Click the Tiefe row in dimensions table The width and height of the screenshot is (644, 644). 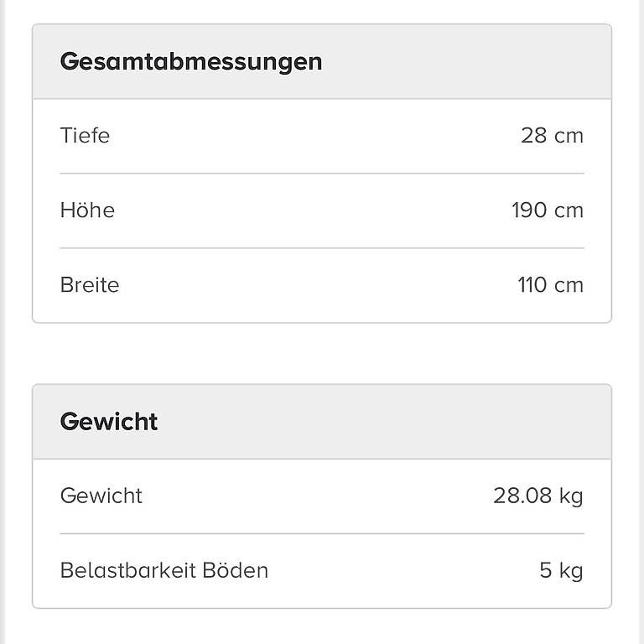322,136
